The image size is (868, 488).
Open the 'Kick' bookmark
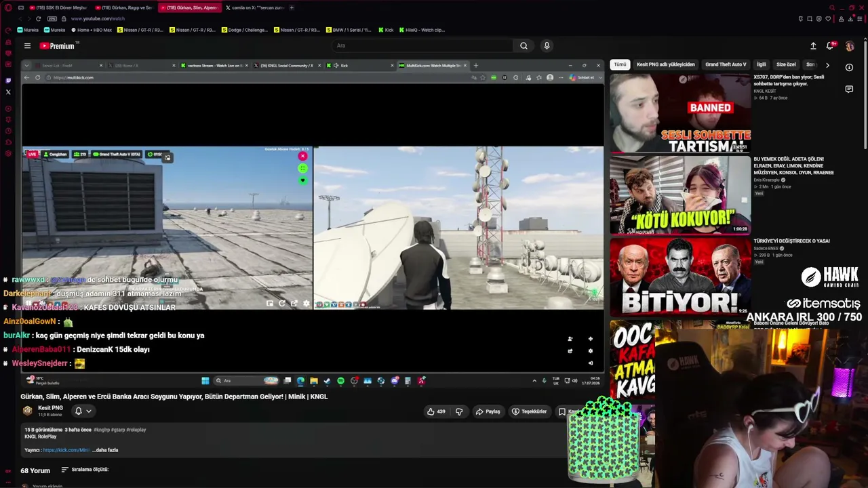[386, 30]
